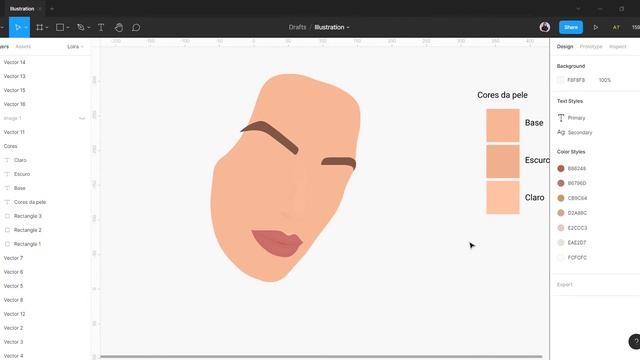The height and width of the screenshot is (360, 640).
Task: Switch to the Inspect tab
Action: coord(618,47)
